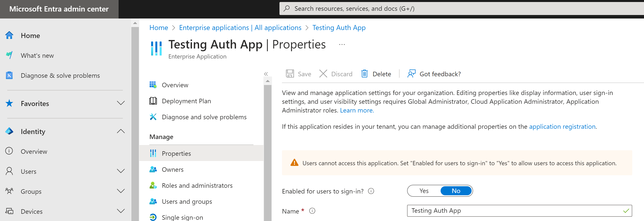Open the Learn more link
644x221 pixels.
click(x=357, y=110)
